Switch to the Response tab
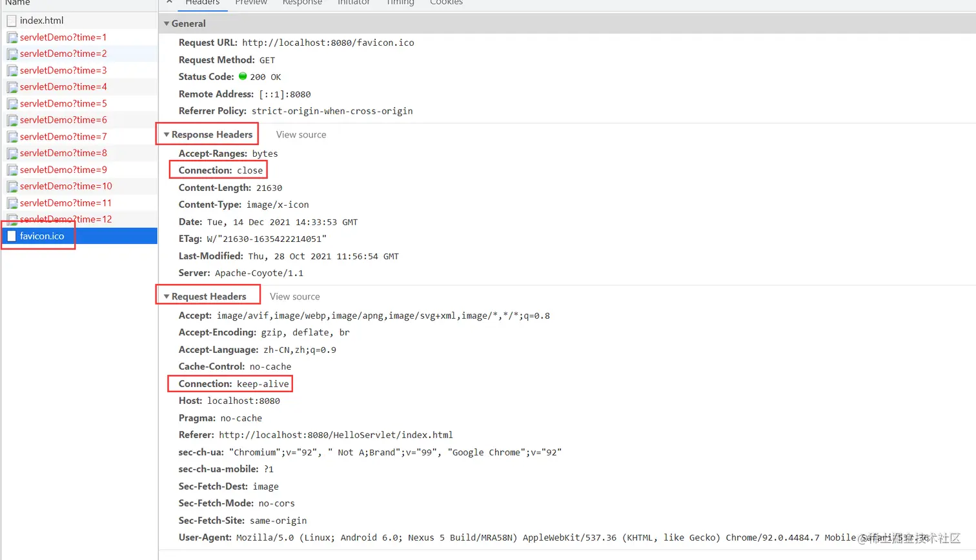976x560 pixels. (x=302, y=3)
